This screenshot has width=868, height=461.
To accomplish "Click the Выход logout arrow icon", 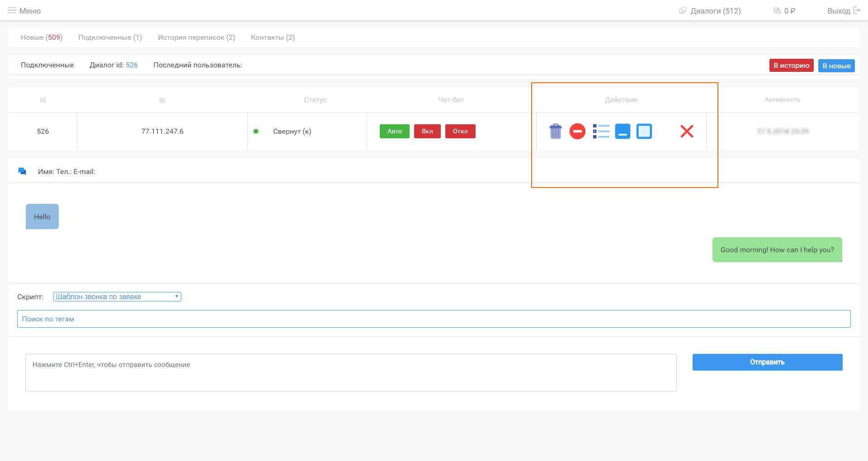I will [x=856, y=10].
